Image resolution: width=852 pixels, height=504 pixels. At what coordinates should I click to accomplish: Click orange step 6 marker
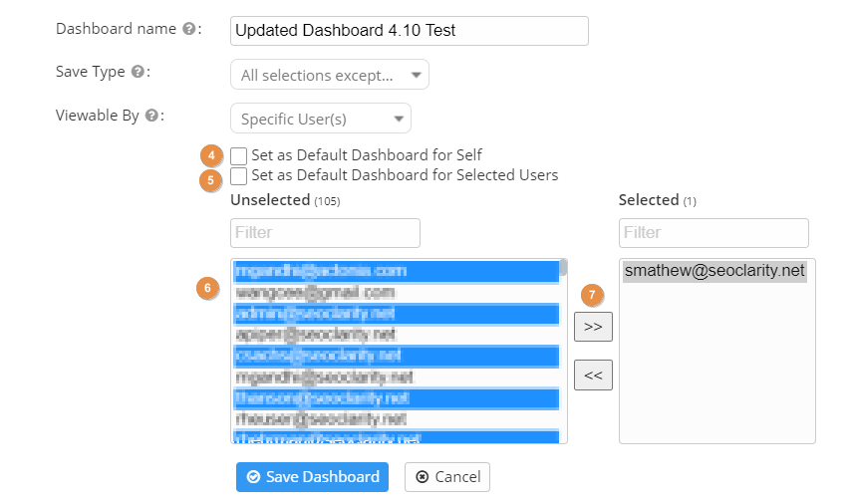point(207,288)
